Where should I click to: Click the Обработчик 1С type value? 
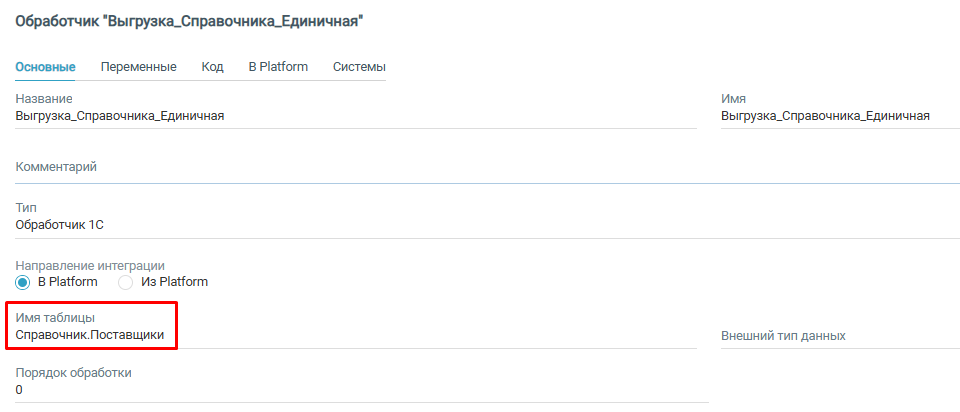(60, 225)
